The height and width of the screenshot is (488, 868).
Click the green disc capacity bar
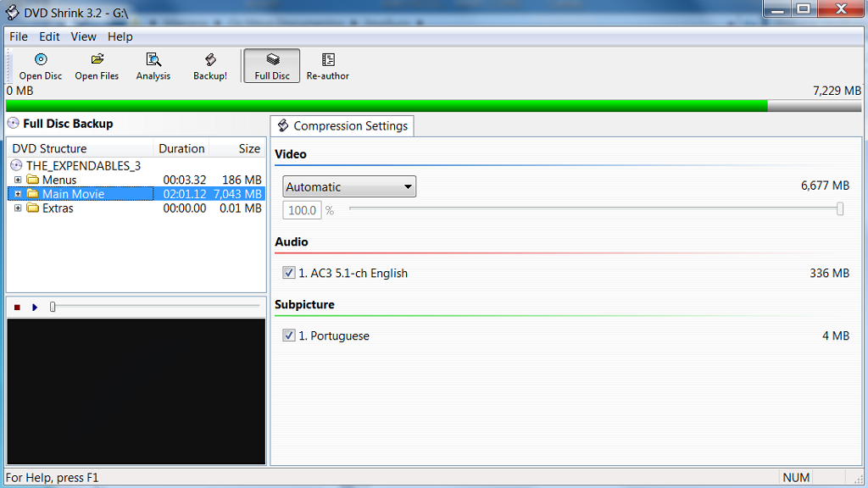[x=387, y=106]
